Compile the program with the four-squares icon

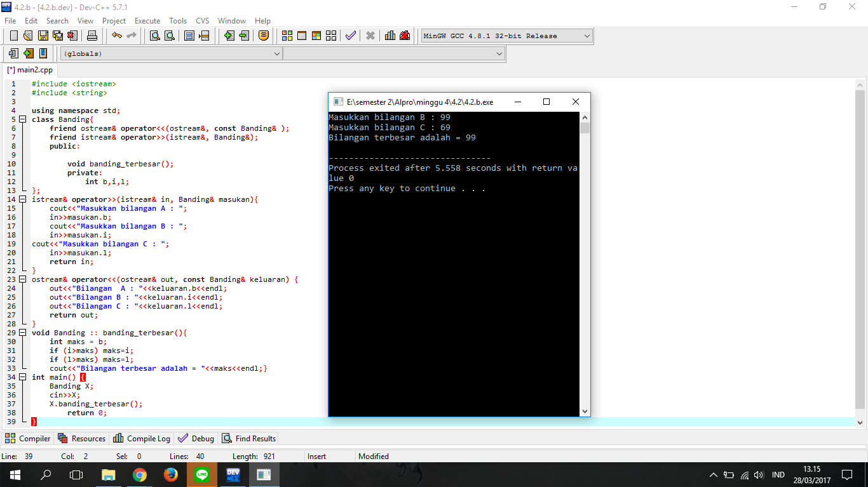(x=287, y=36)
